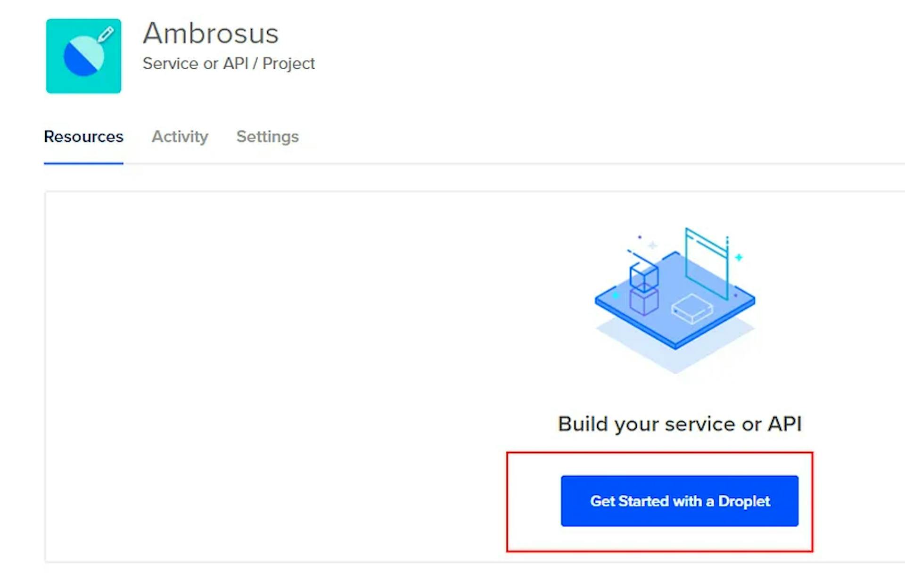Go to the Settings tab
The image size is (905, 588).
click(267, 137)
